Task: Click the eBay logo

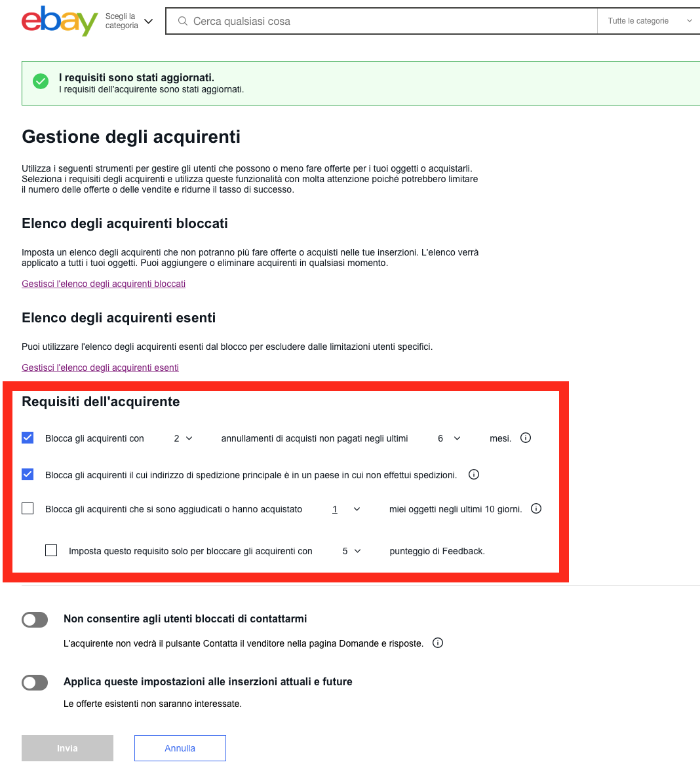Action: pos(60,21)
